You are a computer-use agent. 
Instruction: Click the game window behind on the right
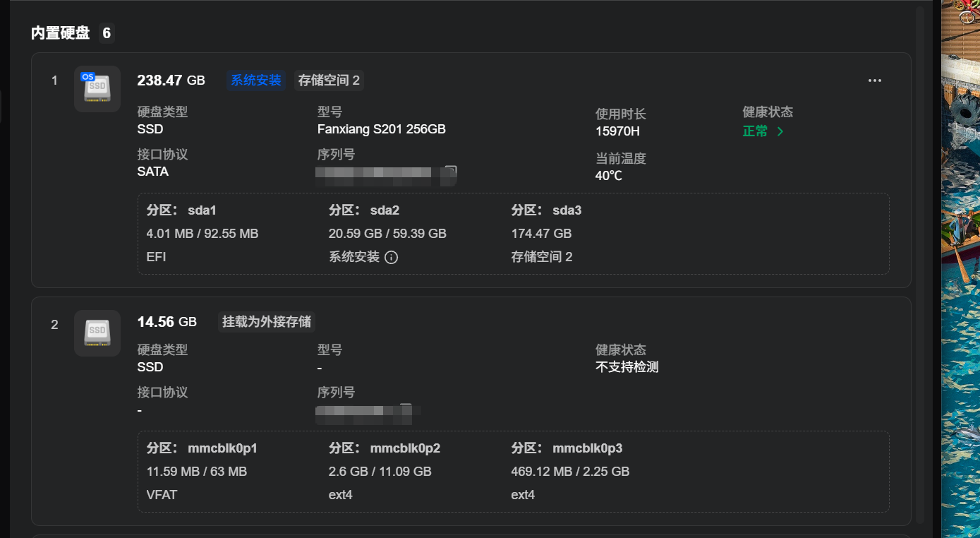(960, 269)
